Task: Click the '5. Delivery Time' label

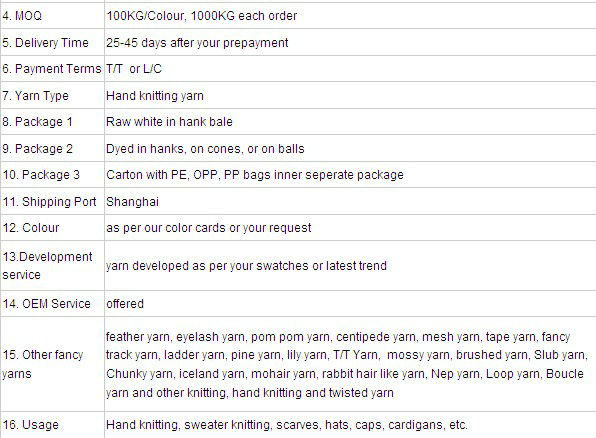Action: pos(45,43)
